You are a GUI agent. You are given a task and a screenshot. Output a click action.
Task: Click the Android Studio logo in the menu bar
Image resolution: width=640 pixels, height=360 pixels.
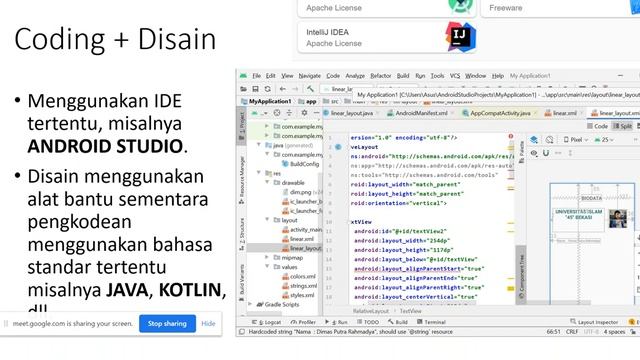[x=243, y=76]
